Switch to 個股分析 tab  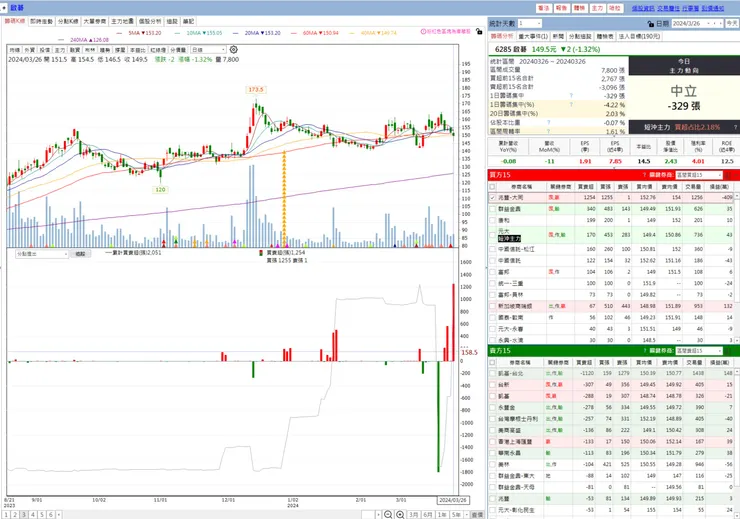pos(150,22)
